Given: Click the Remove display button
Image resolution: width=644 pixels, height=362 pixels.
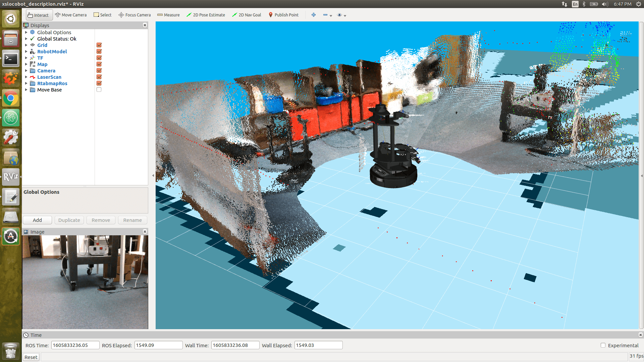Looking at the screenshot, I should coord(101,220).
